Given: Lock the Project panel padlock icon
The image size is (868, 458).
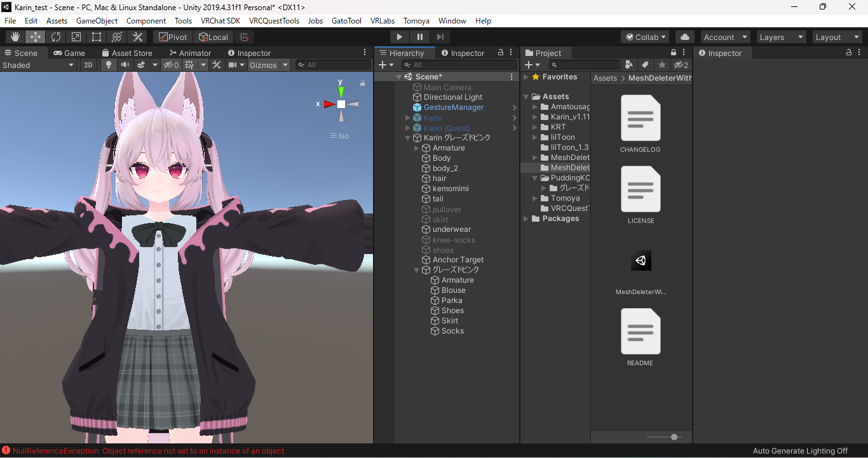Looking at the screenshot, I should [x=674, y=53].
